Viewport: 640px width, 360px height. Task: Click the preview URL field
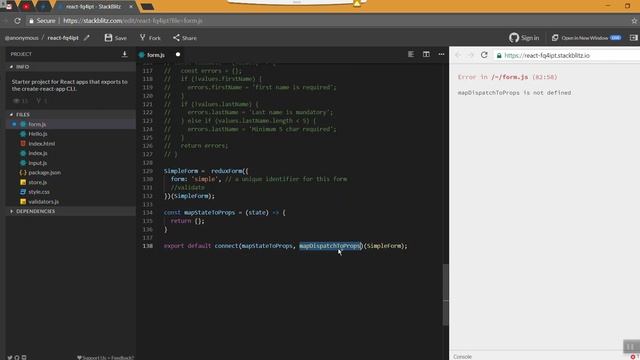click(547, 55)
